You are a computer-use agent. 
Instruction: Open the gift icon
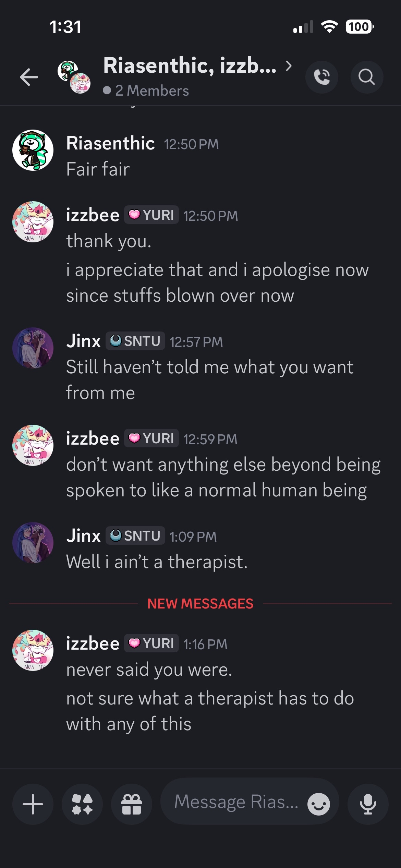[132, 804]
